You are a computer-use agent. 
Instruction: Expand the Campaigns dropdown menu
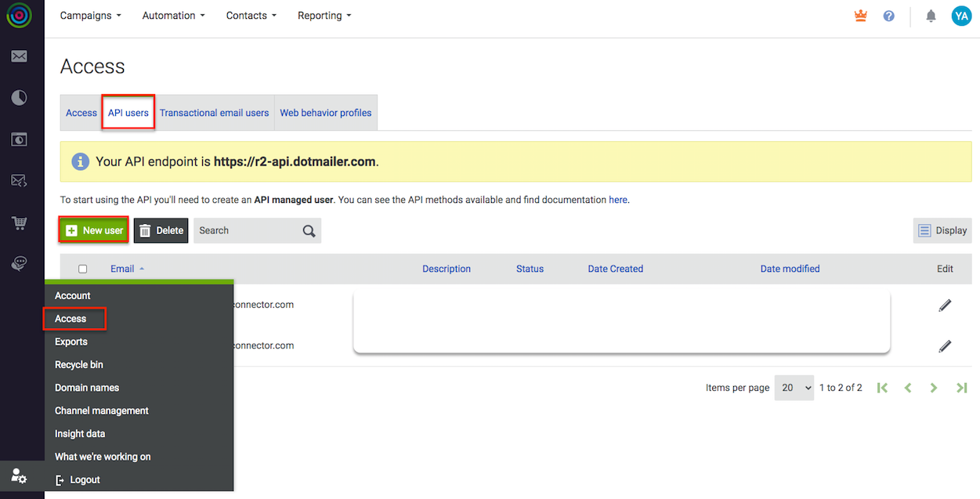90,16
